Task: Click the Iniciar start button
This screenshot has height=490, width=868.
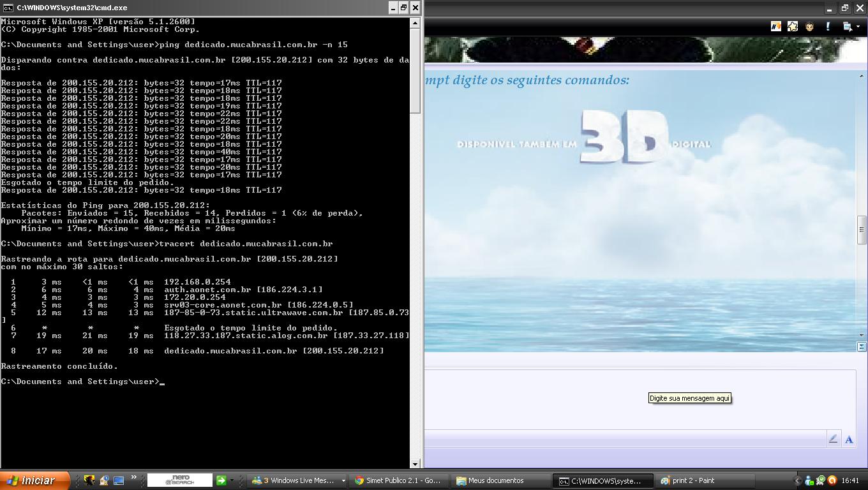Action: [x=31, y=480]
